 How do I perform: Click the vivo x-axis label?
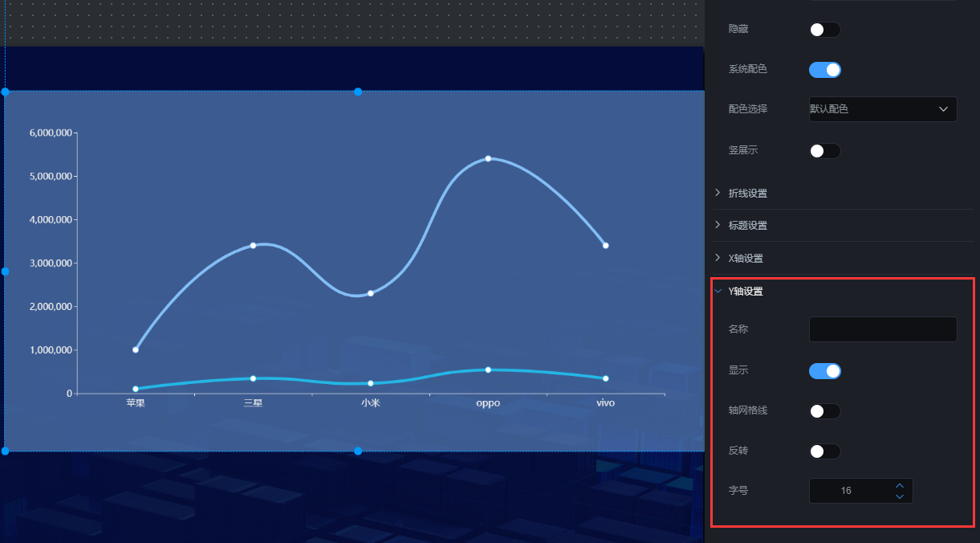(605, 403)
